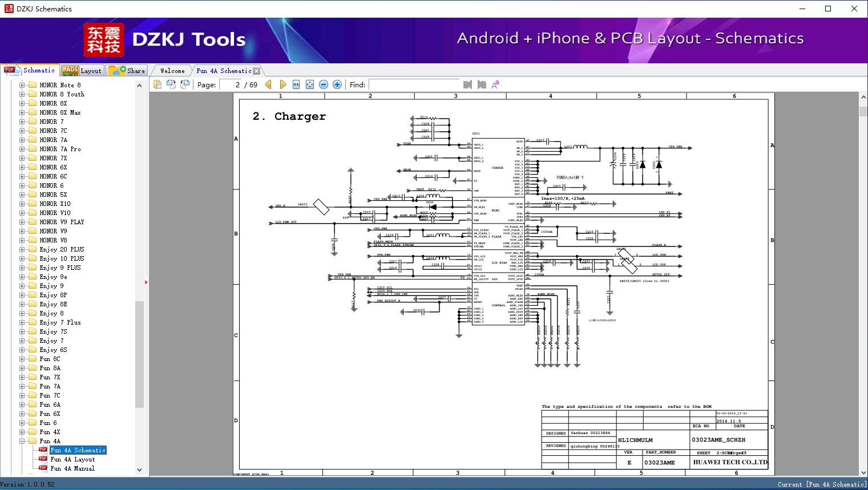This screenshot has width=868, height=490.
Task: Go to the previous page arrow
Action: pos(268,84)
